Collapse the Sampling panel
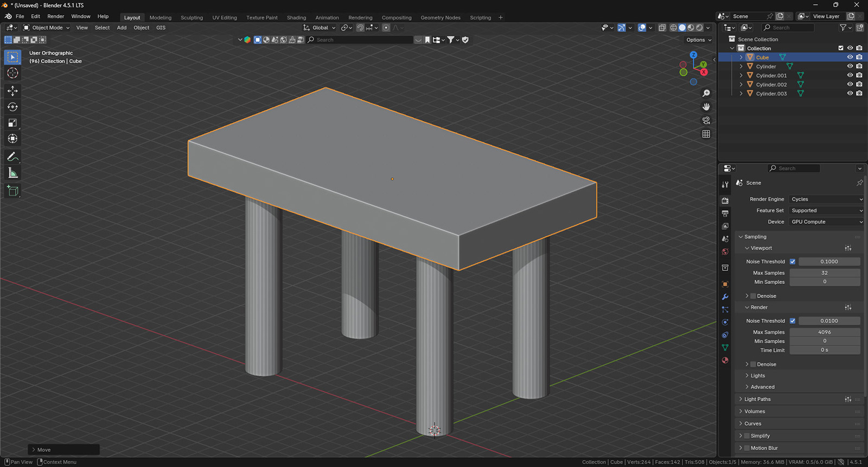 pyautogui.click(x=799, y=237)
